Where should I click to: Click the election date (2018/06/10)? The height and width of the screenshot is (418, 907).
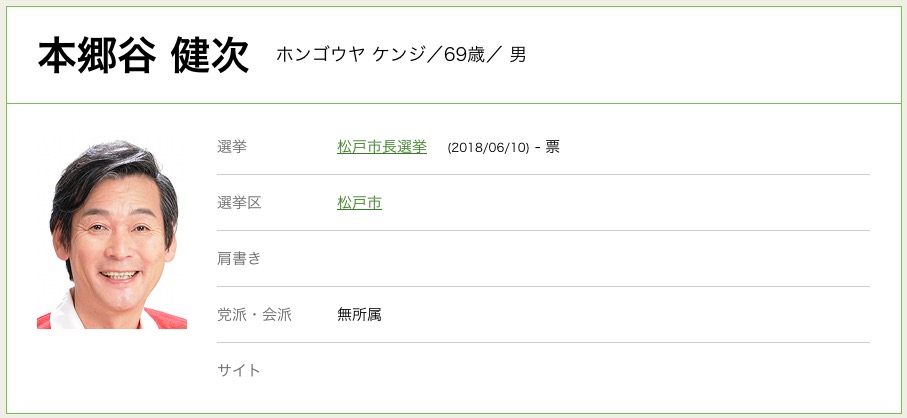[x=488, y=148]
